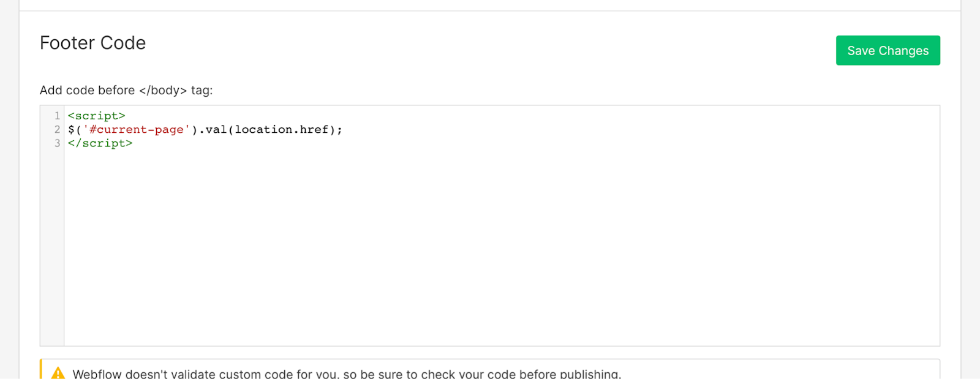Click the Footer Code heading
This screenshot has width=980, height=379.
pos(93,43)
